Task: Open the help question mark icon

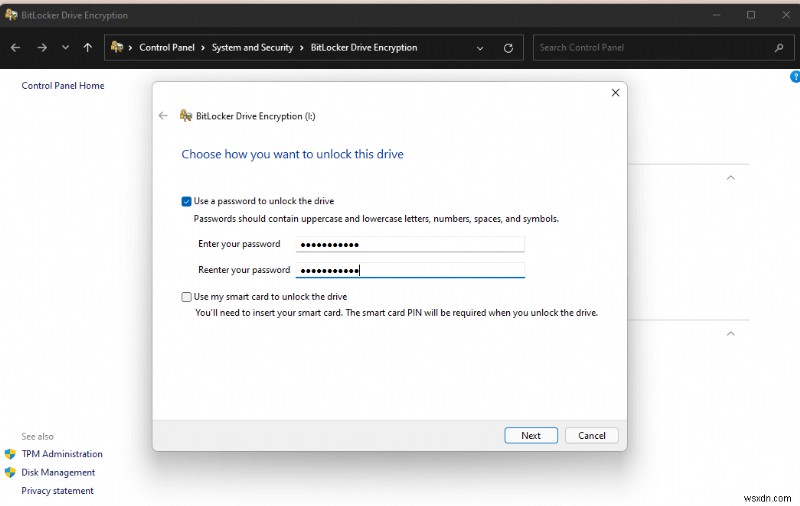Action: (795, 77)
